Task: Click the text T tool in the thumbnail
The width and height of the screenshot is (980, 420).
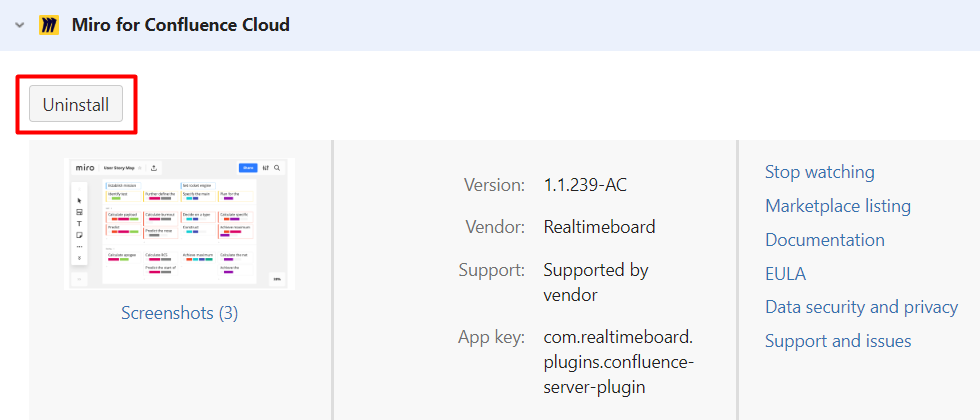Action: point(79,224)
